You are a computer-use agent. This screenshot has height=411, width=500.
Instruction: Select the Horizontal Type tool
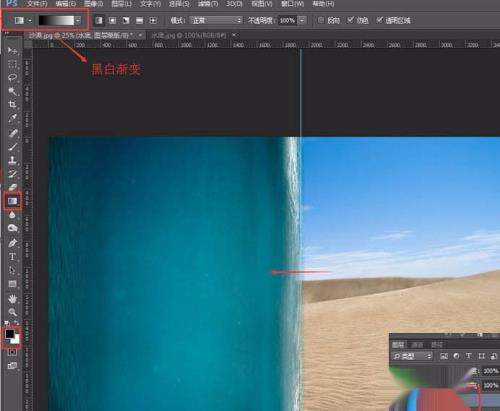[12, 257]
